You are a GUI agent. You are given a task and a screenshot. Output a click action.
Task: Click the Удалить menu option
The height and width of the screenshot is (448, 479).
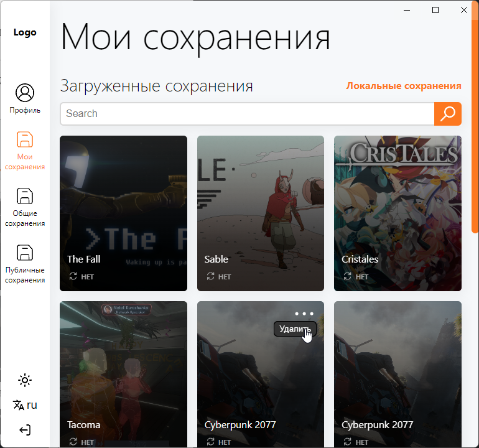point(295,329)
